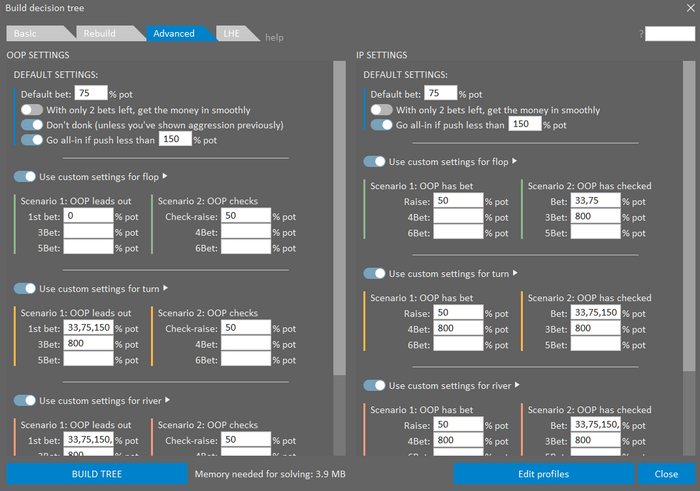Click OOP turn 5Bet field
The height and width of the screenshot is (491, 700).
tap(88, 359)
